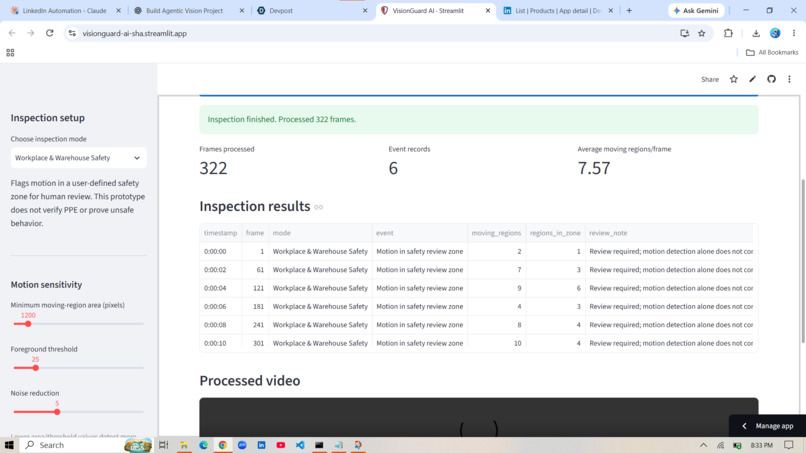Close the Devpost tab

(x=365, y=10)
